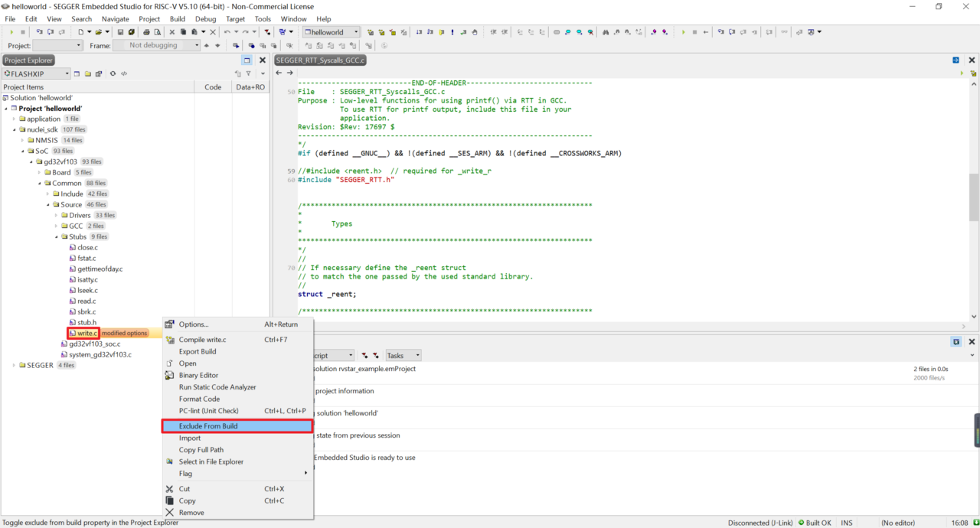Image resolution: width=980 pixels, height=528 pixels.
Task: Click the editor navigate back arrow
Action: click(x=279, y=73)
